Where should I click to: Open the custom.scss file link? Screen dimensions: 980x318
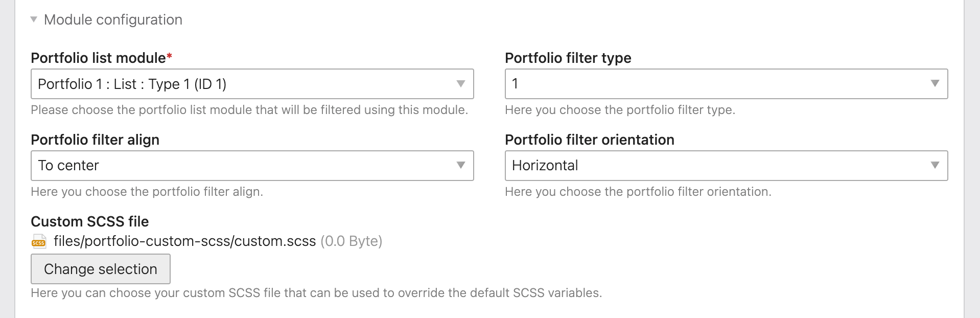pyautogui.click(x=185, y=241)
